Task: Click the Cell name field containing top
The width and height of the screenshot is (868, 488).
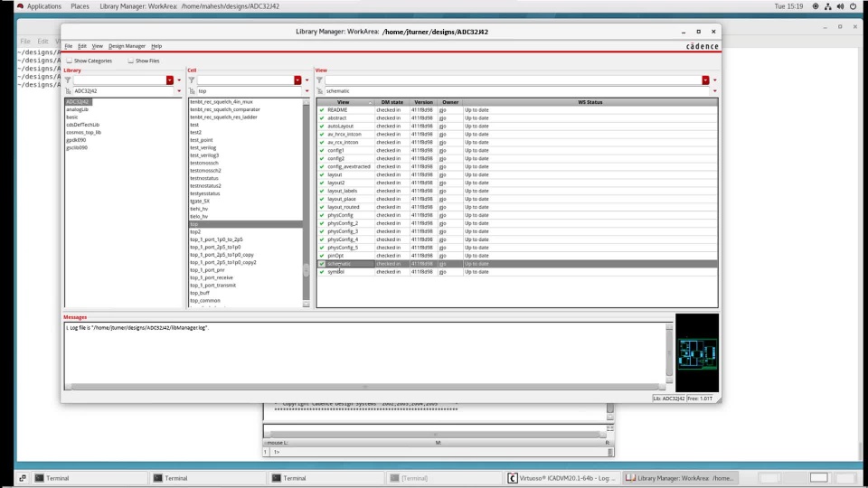Action: tap(248, 90)
